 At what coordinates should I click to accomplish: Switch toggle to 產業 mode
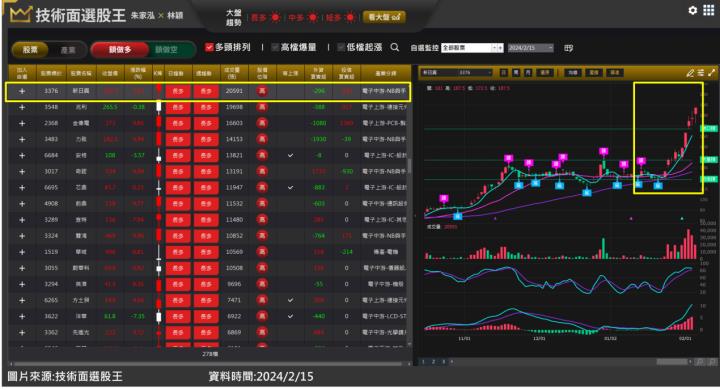click(68, 50)
